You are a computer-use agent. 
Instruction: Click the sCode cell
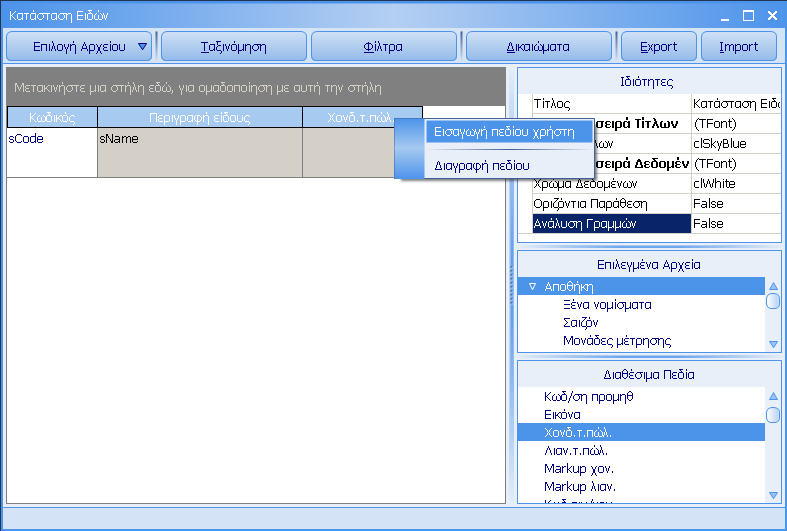52,153
